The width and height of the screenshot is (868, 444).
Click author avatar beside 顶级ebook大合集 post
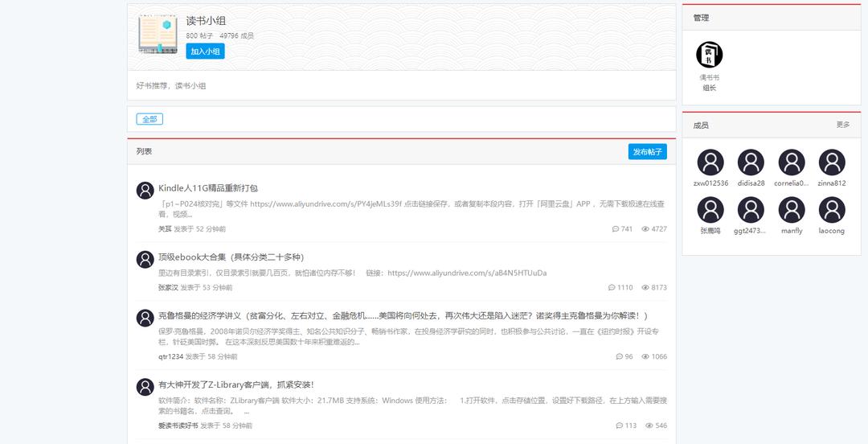click(145, 260)
